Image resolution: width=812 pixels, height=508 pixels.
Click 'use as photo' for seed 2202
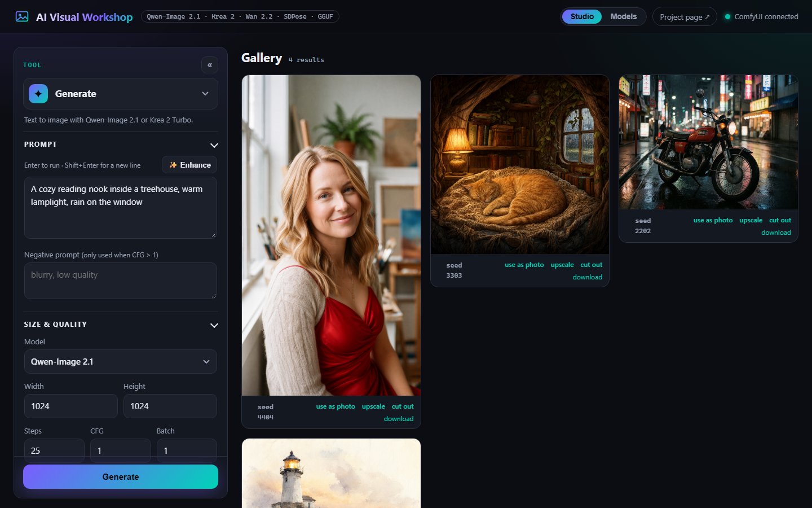tap(713, 220)
